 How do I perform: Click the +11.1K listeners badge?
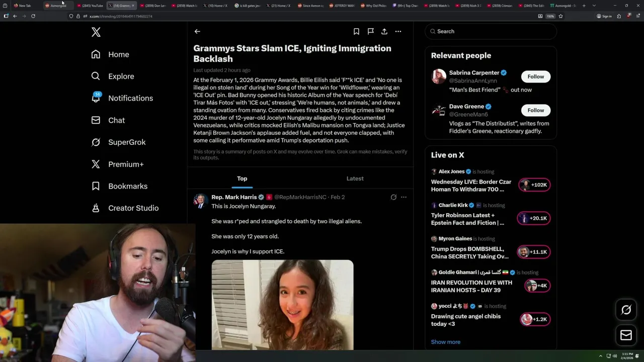[x=534, y=252]
